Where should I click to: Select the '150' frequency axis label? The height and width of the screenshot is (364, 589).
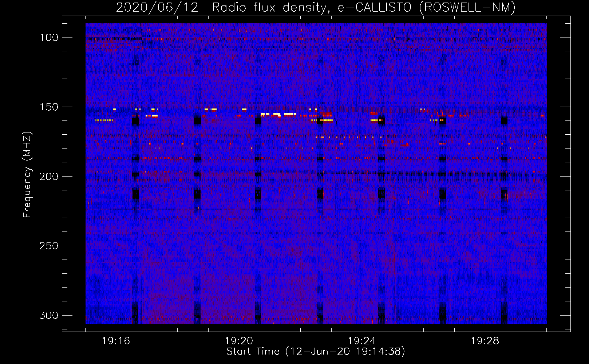[49, 107]
